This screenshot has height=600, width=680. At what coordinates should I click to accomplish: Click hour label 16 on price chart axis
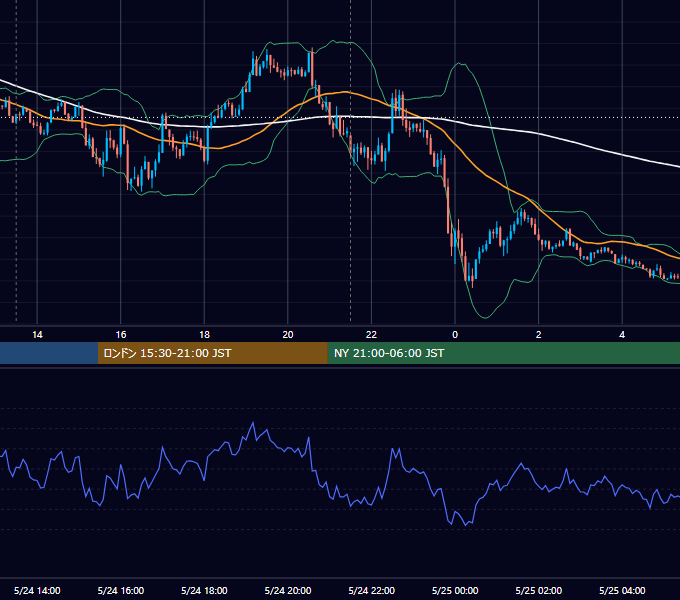coord(121,335)
